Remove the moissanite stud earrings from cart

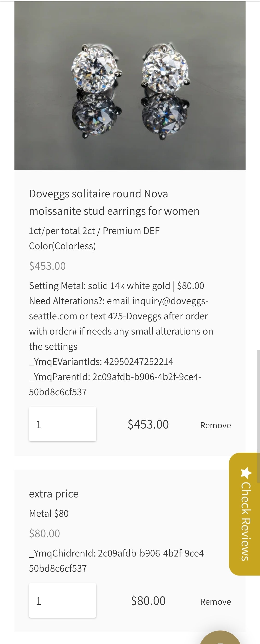215,425
